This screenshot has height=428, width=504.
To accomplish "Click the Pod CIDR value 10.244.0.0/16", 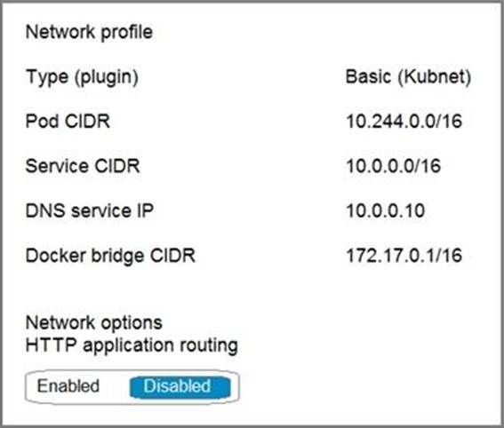I will pos(404,122).
